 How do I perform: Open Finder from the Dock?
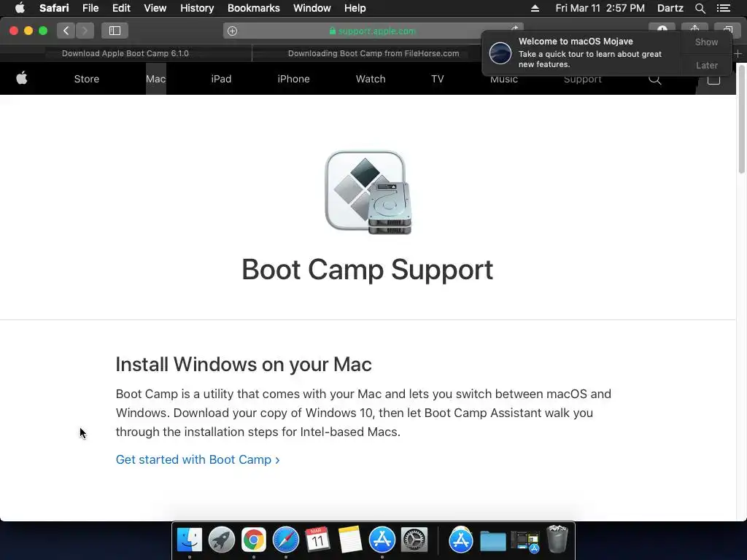(190, 540)
